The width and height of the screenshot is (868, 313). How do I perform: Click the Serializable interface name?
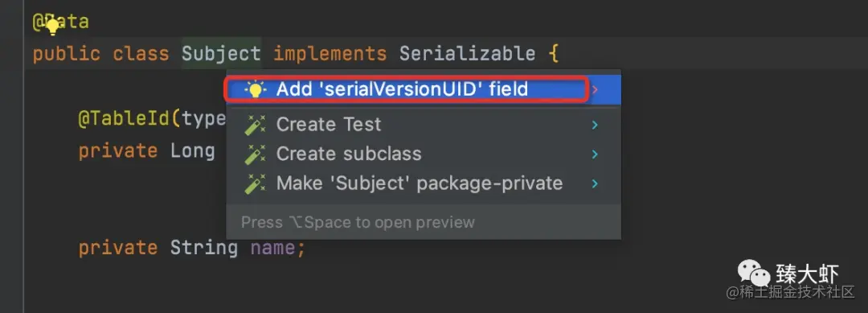(x=467, y=54)
